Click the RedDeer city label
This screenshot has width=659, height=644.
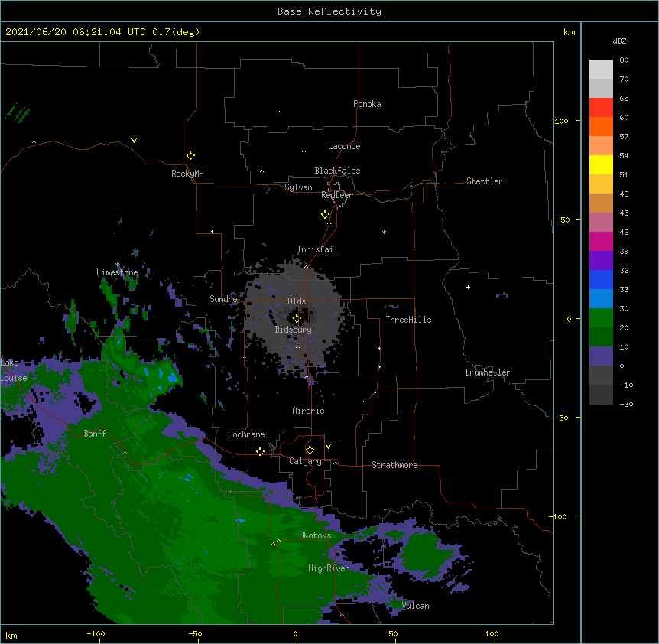336,195
